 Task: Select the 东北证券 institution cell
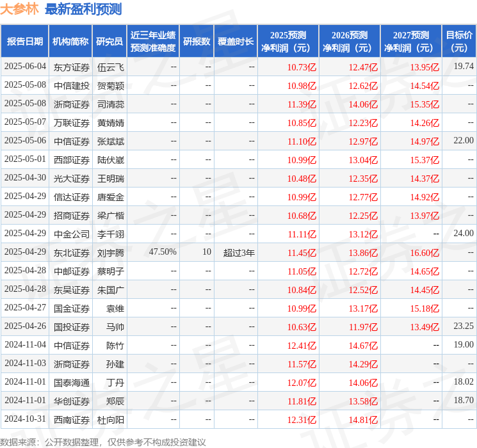(72, 253)
